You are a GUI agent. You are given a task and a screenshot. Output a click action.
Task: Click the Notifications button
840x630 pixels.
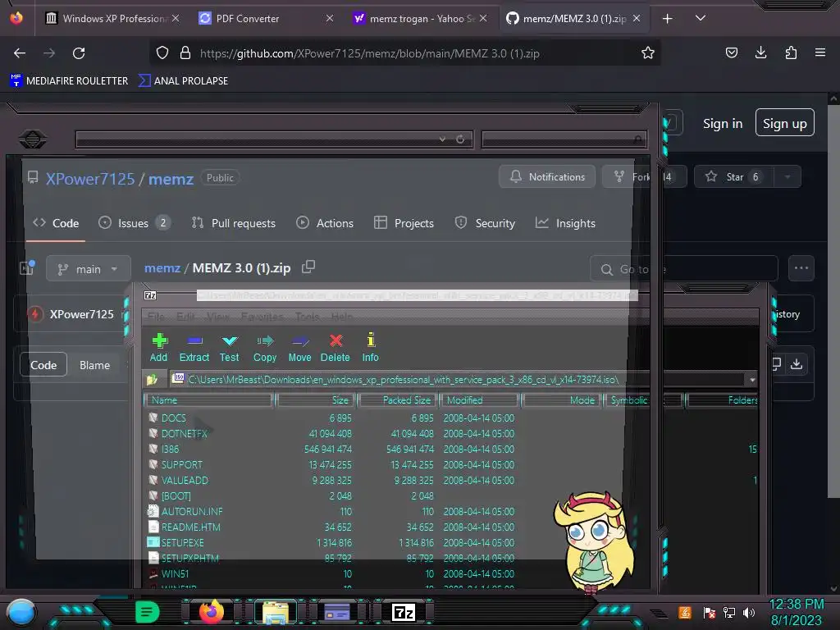click(x=547, y=177)
